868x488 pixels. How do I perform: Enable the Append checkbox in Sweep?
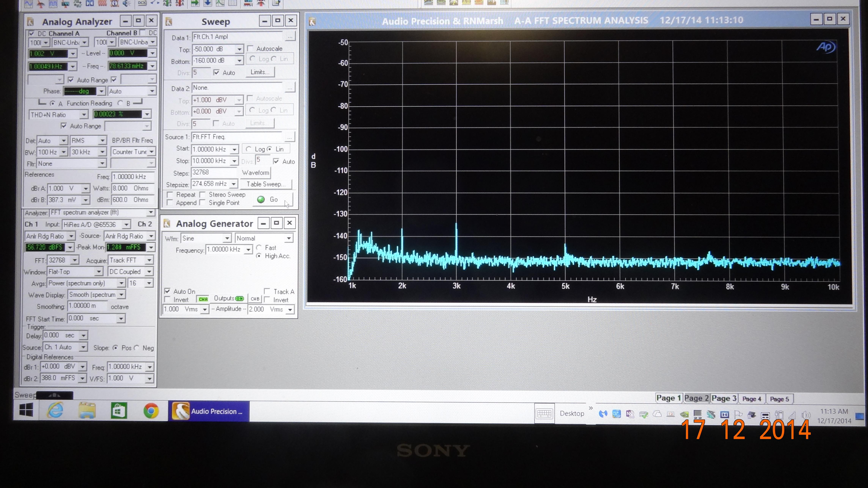(170, 203)
